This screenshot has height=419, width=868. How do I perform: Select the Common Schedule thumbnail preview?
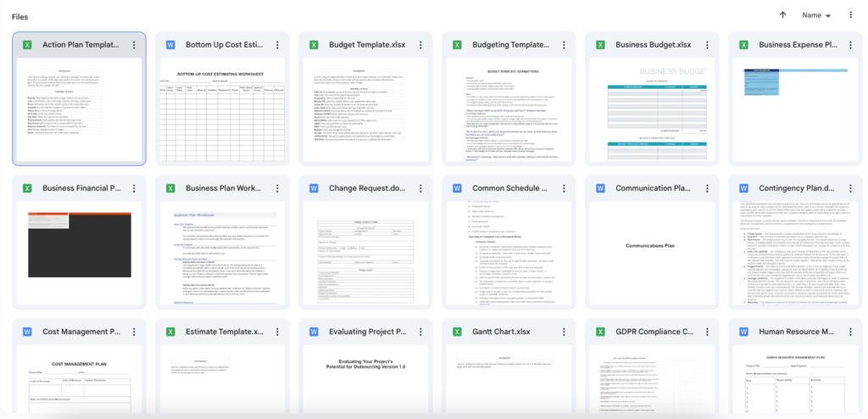pos(509,254)
